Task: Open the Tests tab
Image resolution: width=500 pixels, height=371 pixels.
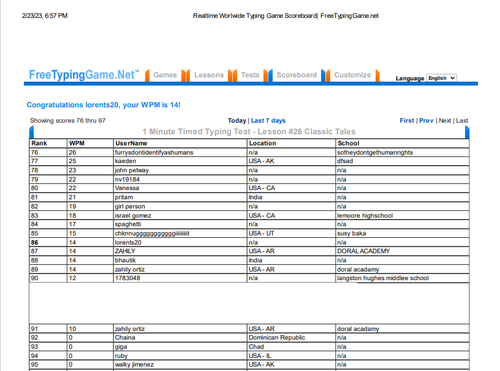Action: pyautogui.click(x=250, y=75)
